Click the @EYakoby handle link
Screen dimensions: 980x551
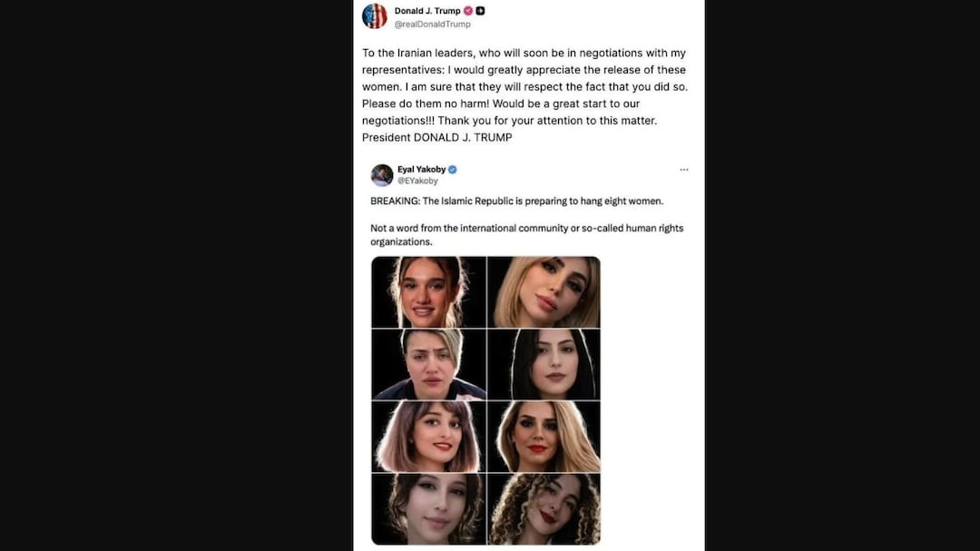[x=417, y=180]
